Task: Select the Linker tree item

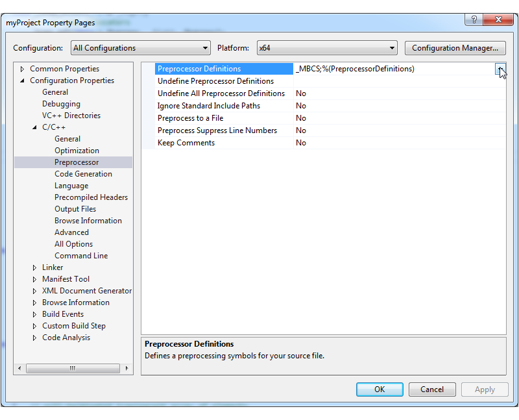Action: point(53,267)
